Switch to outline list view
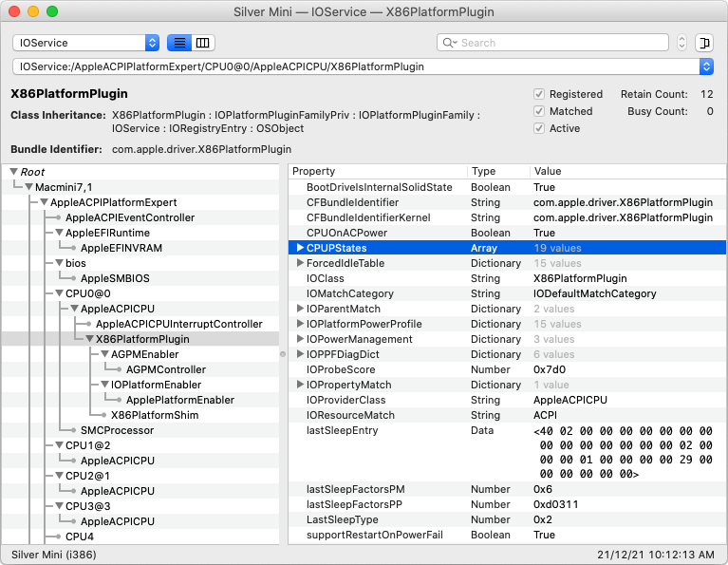The width and height of the screenshot is (728, 565). pos(179,43)
